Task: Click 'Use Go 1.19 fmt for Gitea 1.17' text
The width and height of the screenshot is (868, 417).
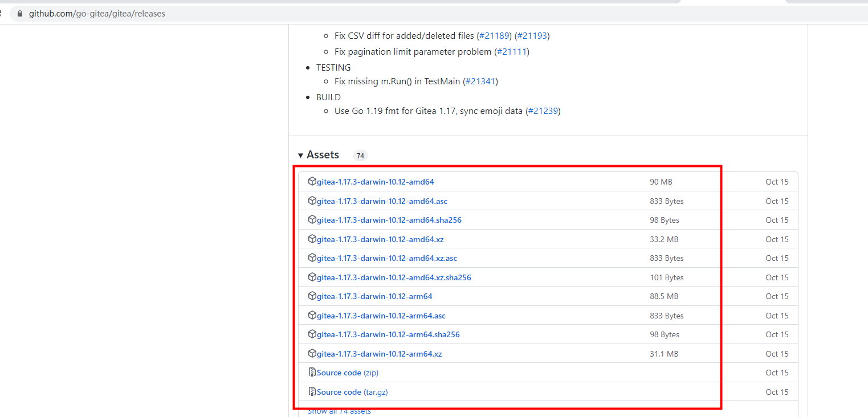Action: click(394, 111)
